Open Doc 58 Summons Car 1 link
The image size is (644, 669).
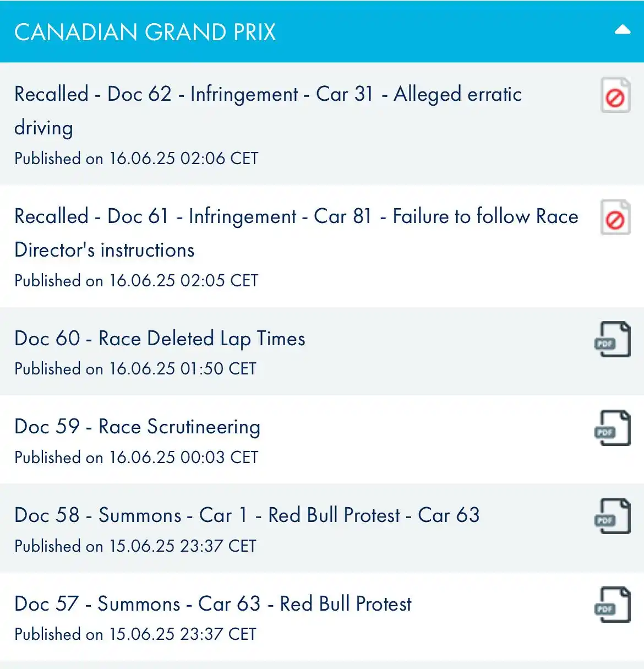pos(247,515)
